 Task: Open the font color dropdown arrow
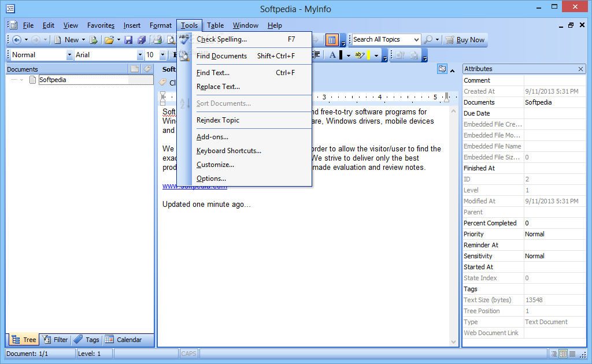click(x=349, y=55)
